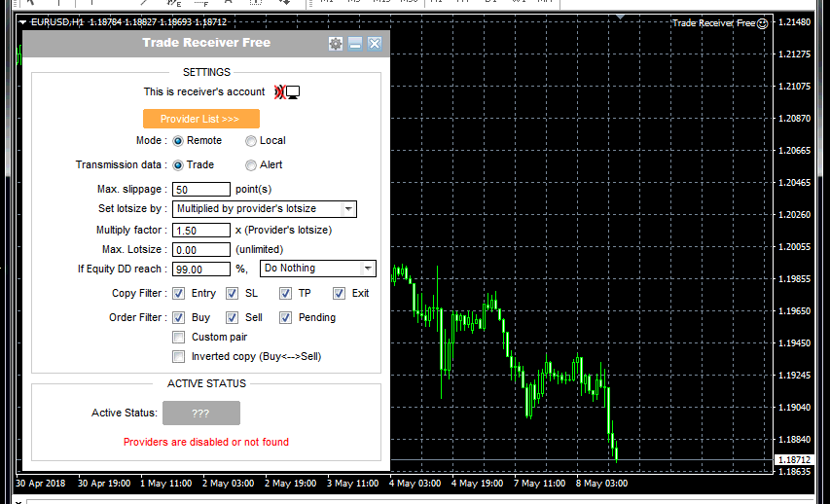Click the chart menu triangle before EURUSD,H1
This screenshot has height=504, width=830.
22,22
